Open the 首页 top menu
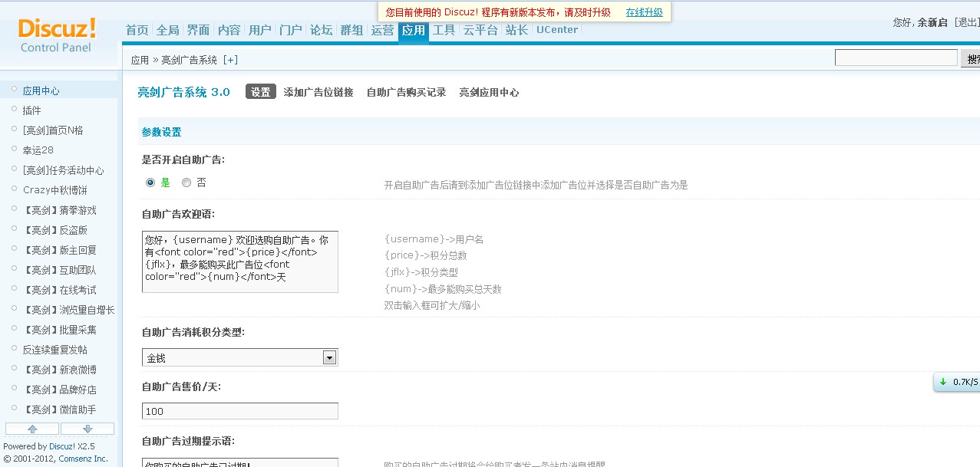The width and height of the screenshot is (980, 467). click(x=137, y=30)
